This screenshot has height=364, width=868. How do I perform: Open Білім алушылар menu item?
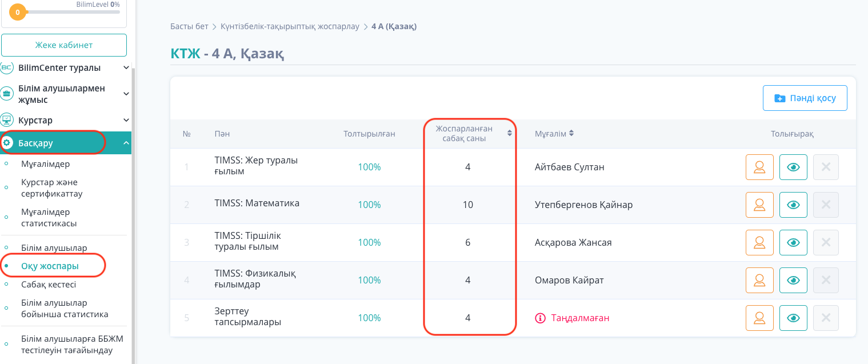pos(54,248)
